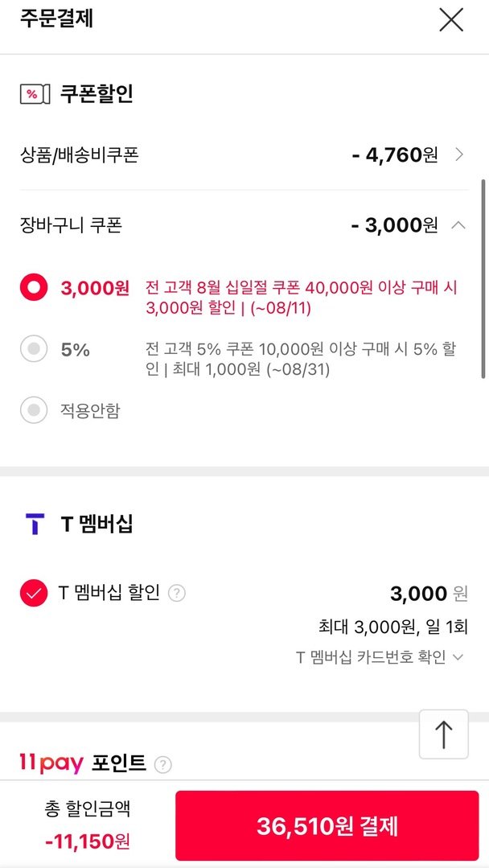Select the 5% coupon radio option

click(x=34, y=350)
